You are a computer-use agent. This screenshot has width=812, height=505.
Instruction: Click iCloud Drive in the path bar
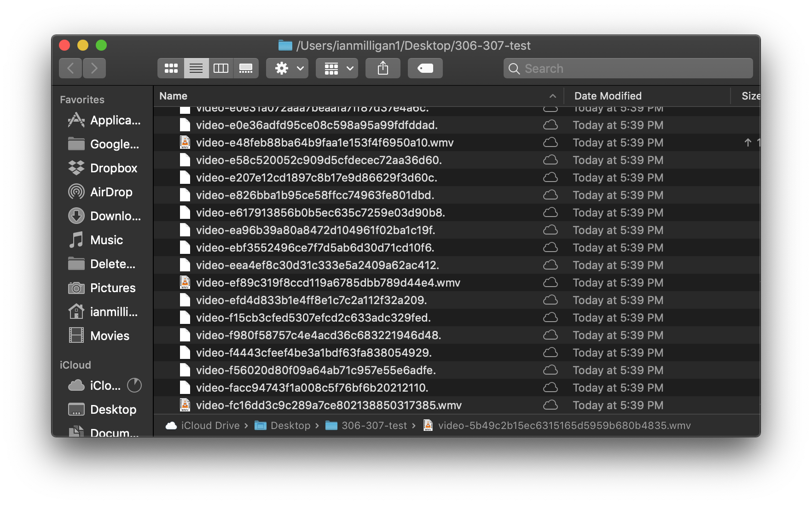point(203,425)
